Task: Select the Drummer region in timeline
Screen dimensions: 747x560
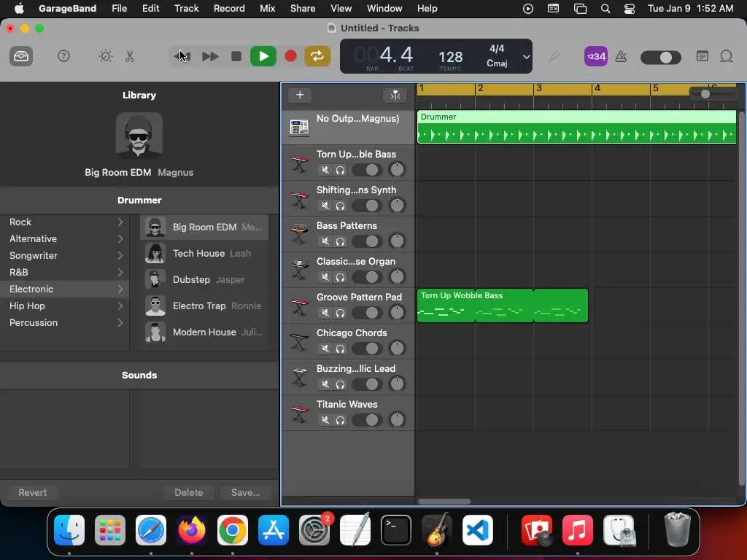Action: [576, 127]
